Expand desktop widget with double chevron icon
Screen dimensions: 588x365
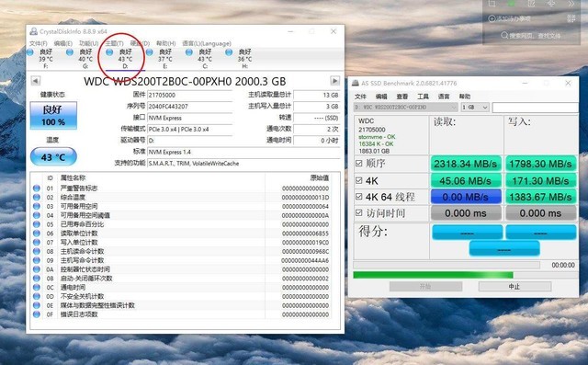coord(571,4)
